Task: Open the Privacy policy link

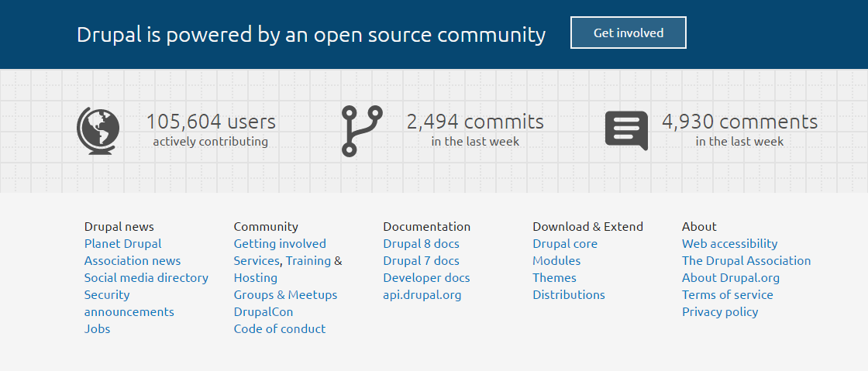Action: [720, 312]
